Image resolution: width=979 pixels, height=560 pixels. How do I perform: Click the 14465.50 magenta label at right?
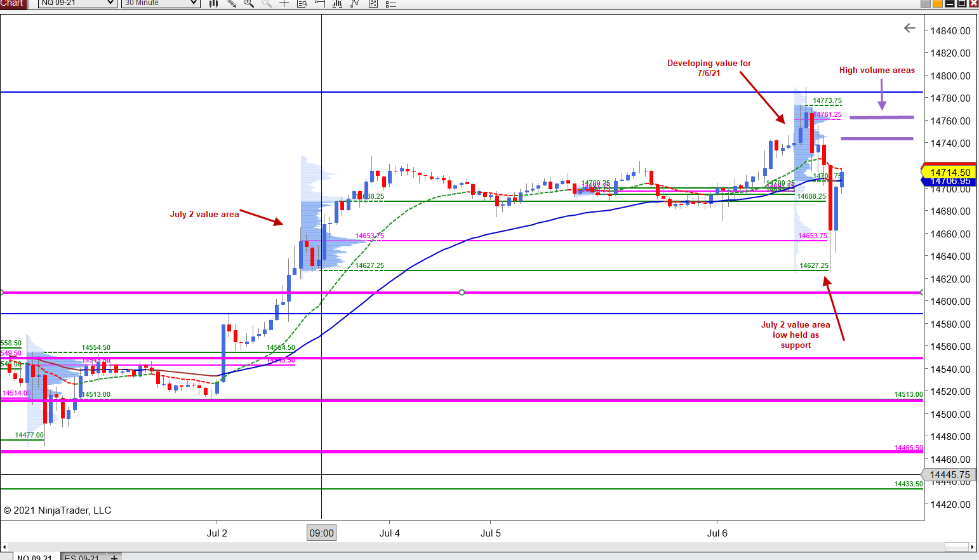[909, 448]
